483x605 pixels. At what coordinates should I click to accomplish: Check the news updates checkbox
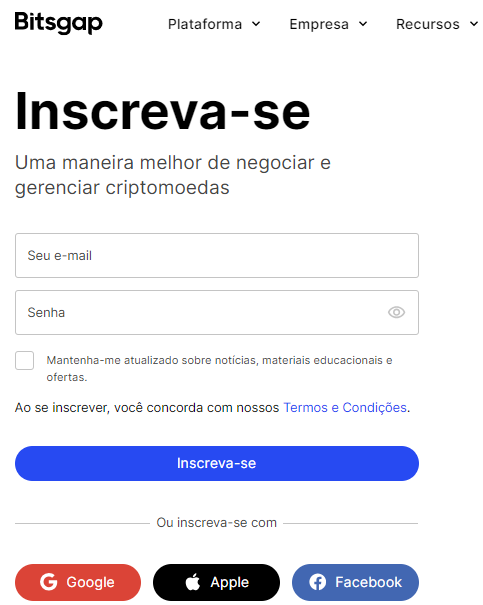24,360
